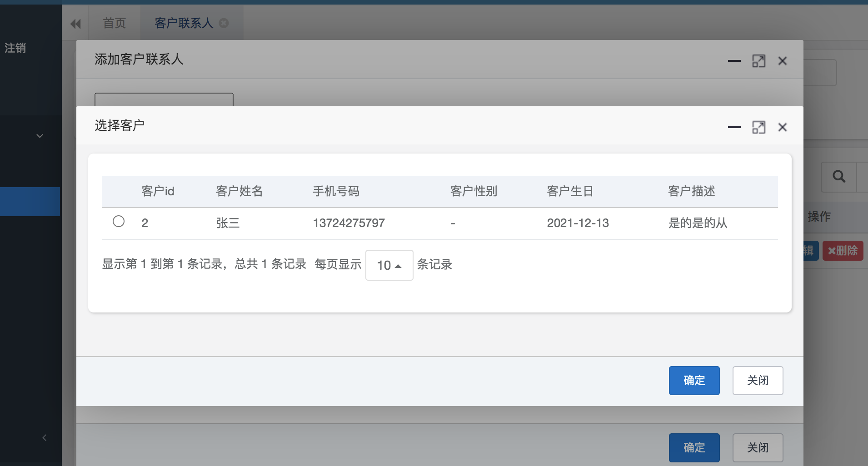Click 确定 in the 选择客户 dialog
The width and height of the screenshot is (868, 466).
pyautogui.click(x=694, y=381)
